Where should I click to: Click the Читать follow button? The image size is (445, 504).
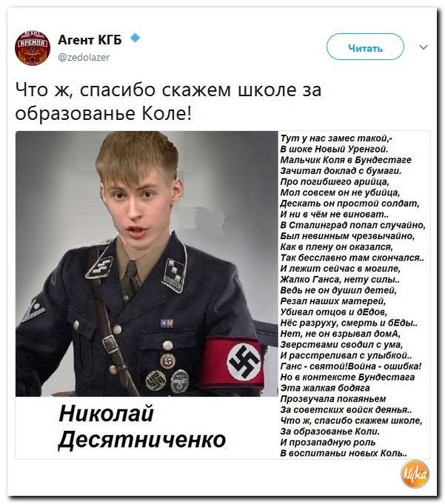[x=365, y=47]
